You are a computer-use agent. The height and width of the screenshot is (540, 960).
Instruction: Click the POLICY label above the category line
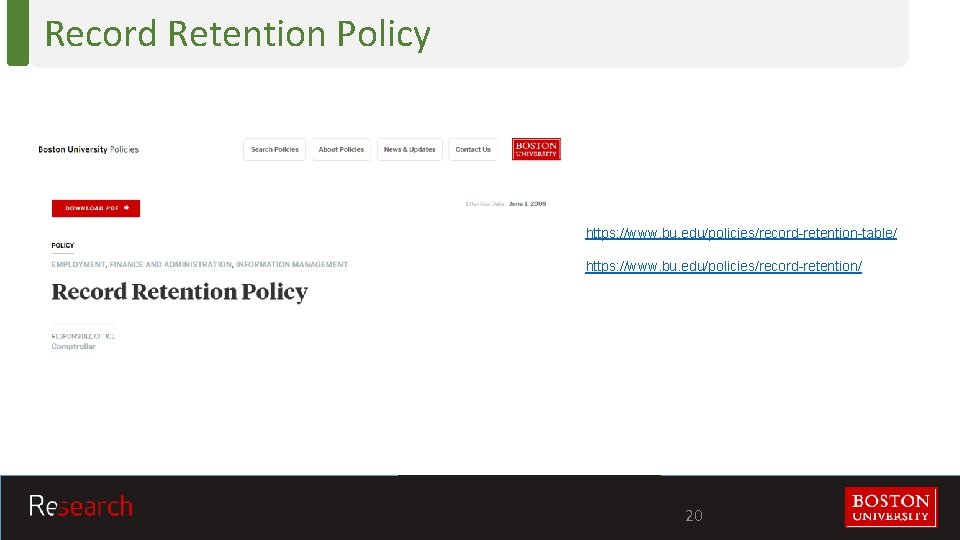click(x=62, y=246)
